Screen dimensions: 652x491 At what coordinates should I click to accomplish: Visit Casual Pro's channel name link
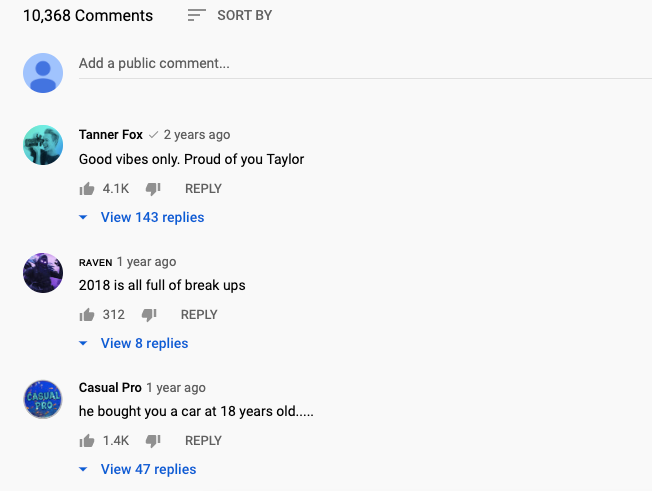[109, 388]
